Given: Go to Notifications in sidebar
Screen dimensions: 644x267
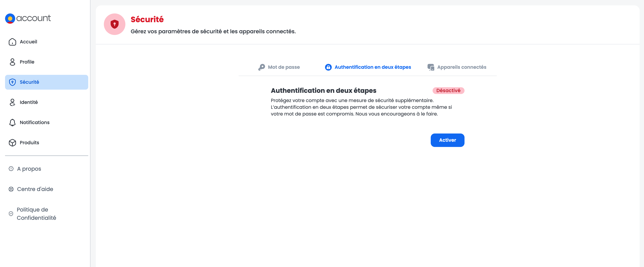Looking at the screenshot, I should (x=34, y=123).
